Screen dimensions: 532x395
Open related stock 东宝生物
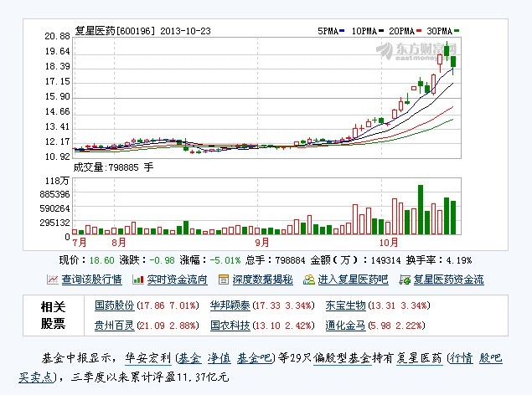(x=345, y=305)
